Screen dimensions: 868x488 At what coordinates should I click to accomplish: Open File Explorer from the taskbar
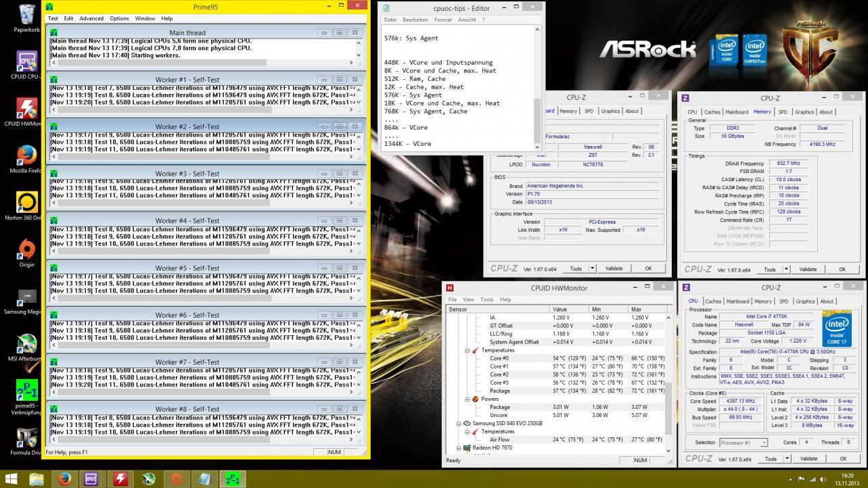tap(36, 479)
